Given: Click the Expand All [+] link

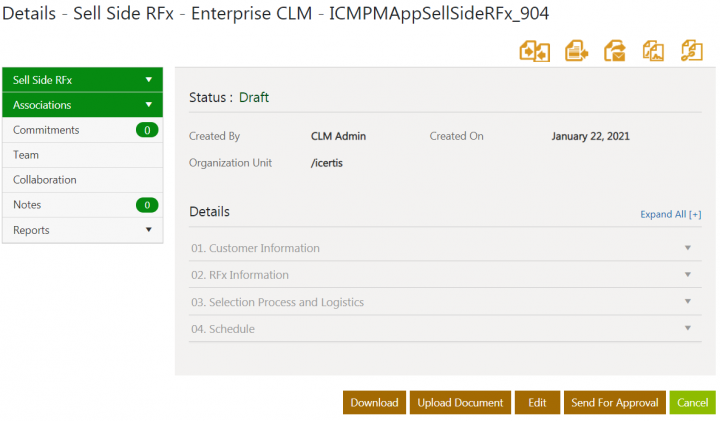Looking at the screenshot, I should pyautogui.click(x=670, y=214).
